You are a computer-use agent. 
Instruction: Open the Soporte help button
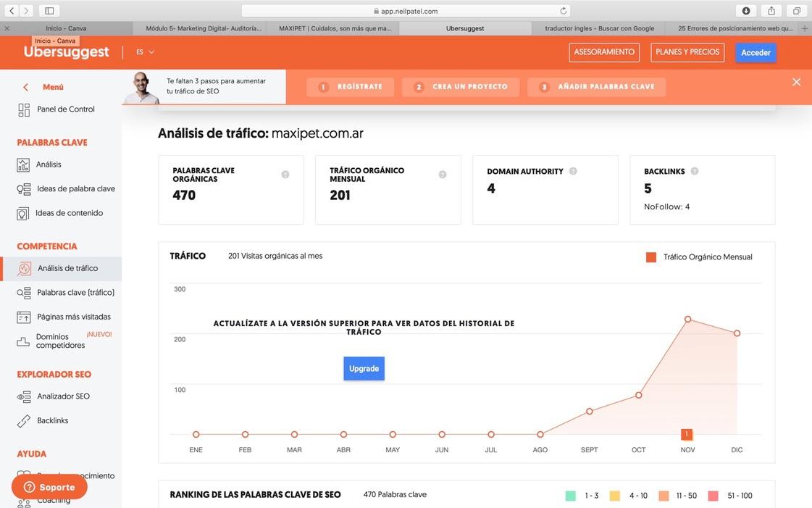point(49,487)
